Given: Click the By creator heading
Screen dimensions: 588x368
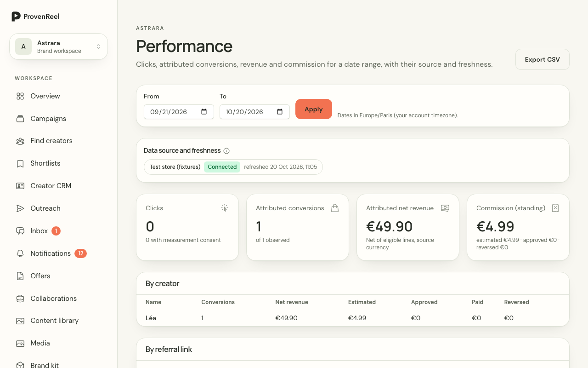Looking at the screenshot, I should pos(162,284).
